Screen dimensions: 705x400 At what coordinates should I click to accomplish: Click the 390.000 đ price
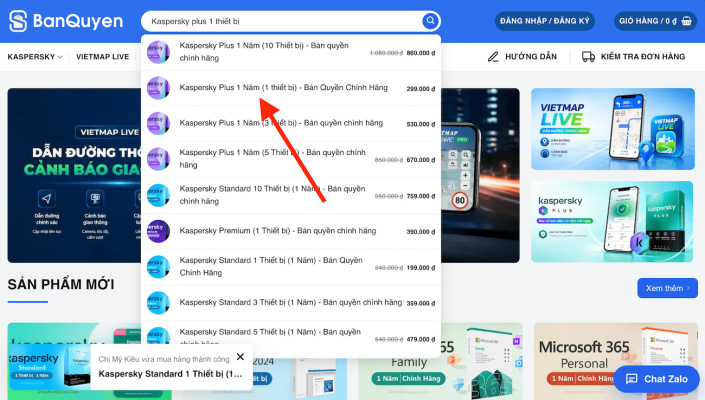pyautogui.click(x=421, y=232)
